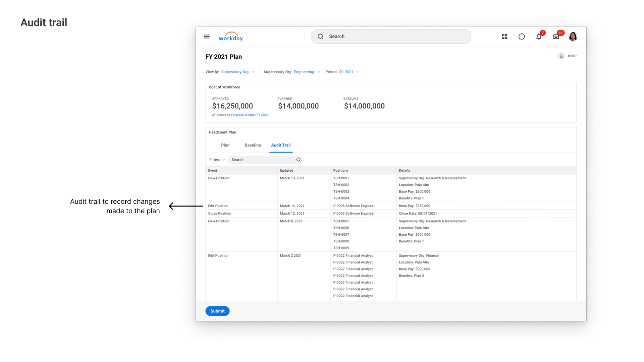Click P-0006 Software Engineer
Viewport: 644px width, 362px height.
[354, 214]
